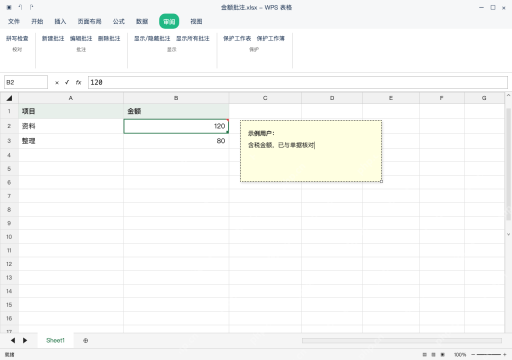Click the comment box's bottom-right resize handle

pos(382,182)
